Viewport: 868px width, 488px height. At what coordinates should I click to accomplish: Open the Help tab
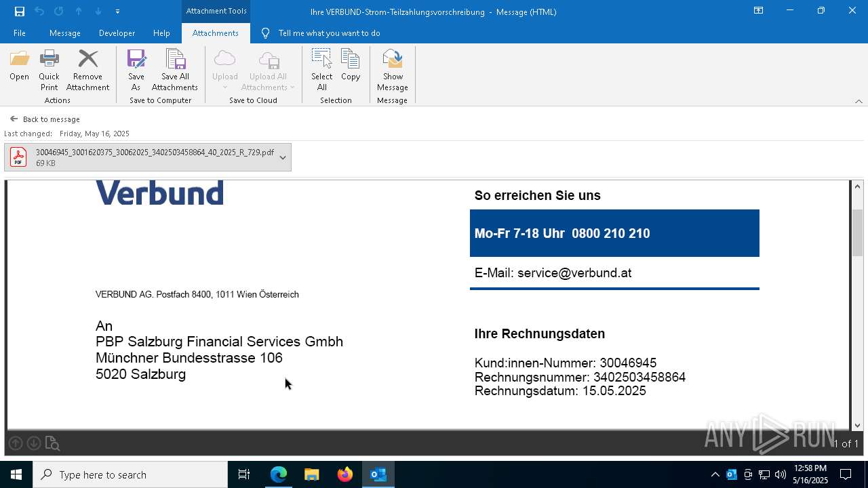tap(161, 33)
